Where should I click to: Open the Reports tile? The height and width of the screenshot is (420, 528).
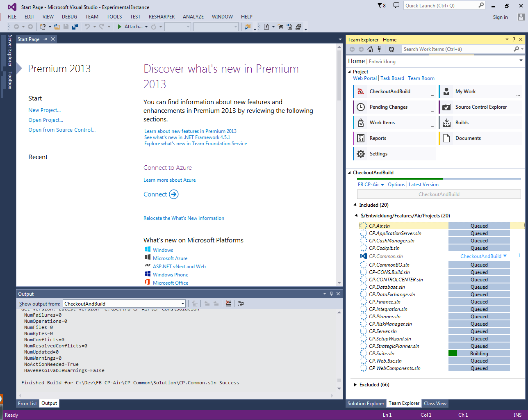coord(394,138)
